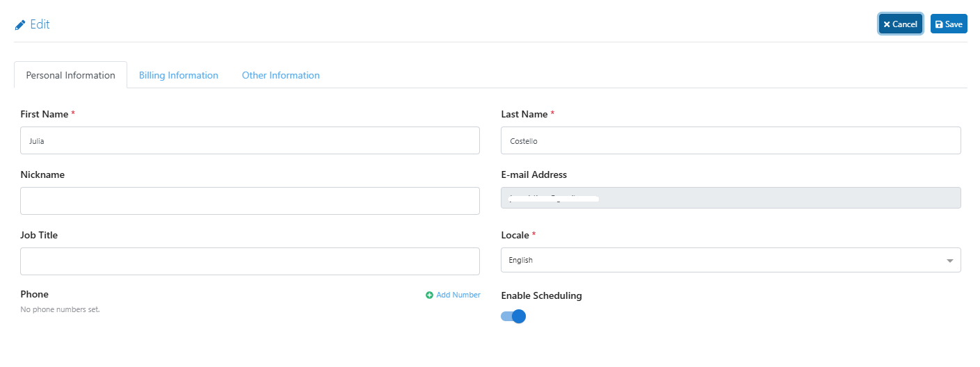Focus the Job Title input field
980x367 pixels.
coord(250,261)
